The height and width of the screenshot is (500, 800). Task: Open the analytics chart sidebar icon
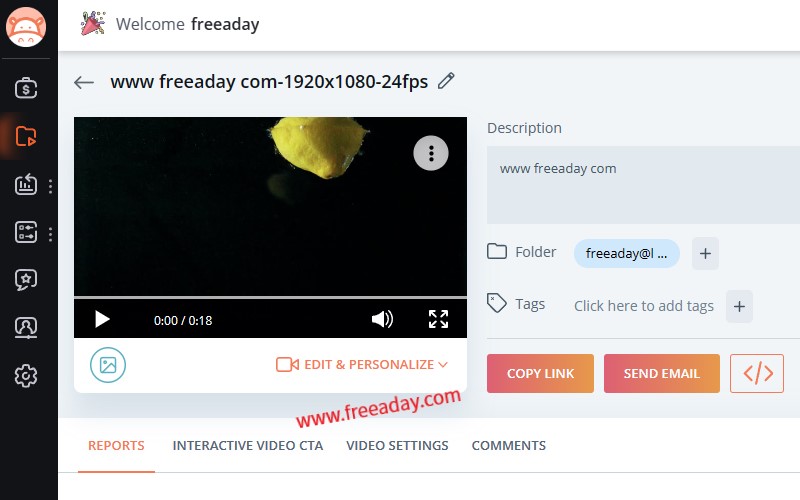pyautogui.click(x=26, y=184)
